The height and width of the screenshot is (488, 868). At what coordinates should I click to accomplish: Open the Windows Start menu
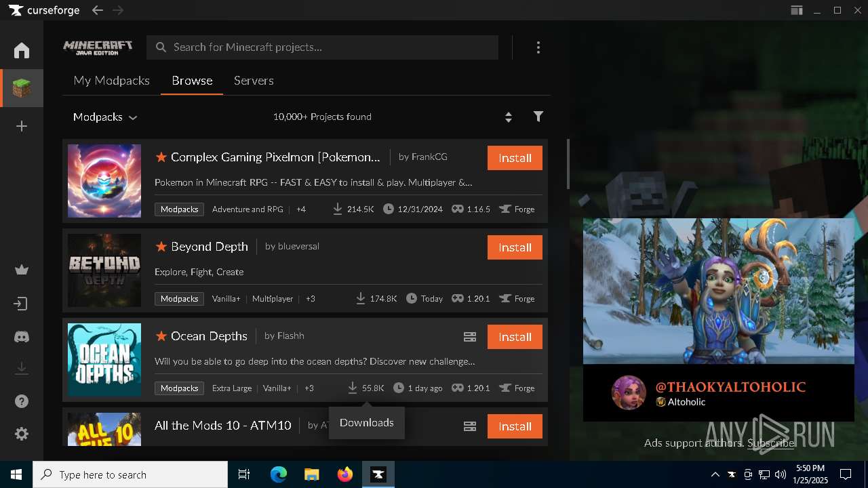(x=16, y=474)
